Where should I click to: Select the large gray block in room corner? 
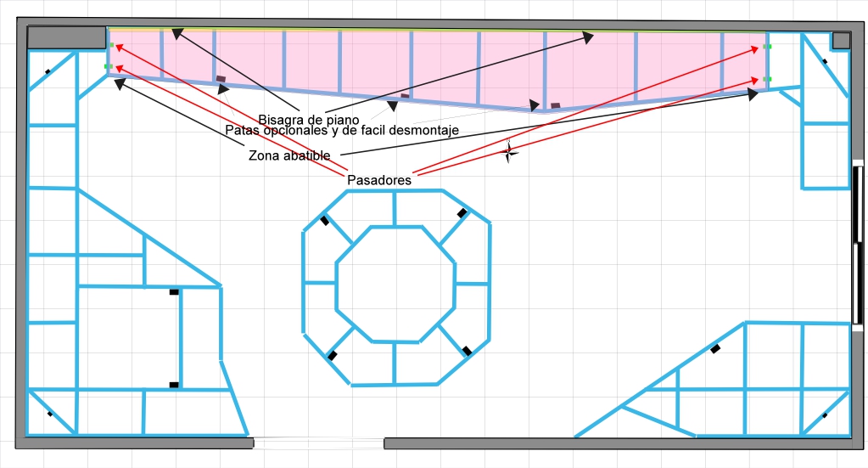[x=66, y=37]
